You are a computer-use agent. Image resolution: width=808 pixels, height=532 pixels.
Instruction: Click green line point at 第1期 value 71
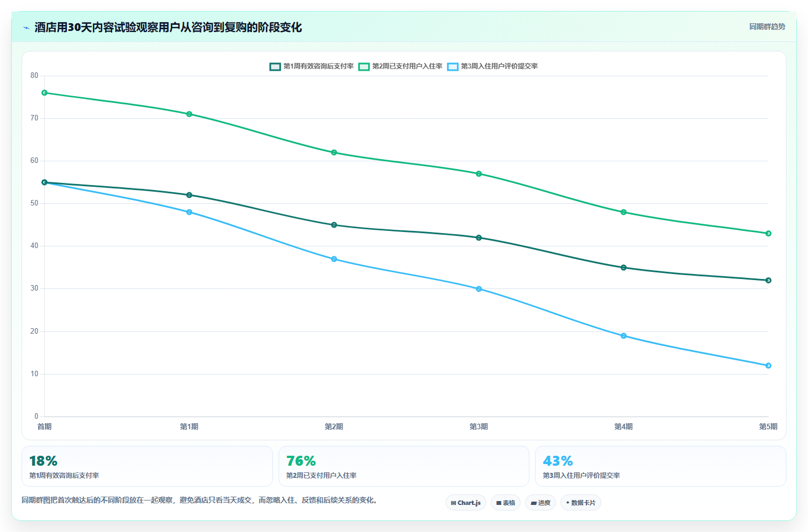(189, 114)
